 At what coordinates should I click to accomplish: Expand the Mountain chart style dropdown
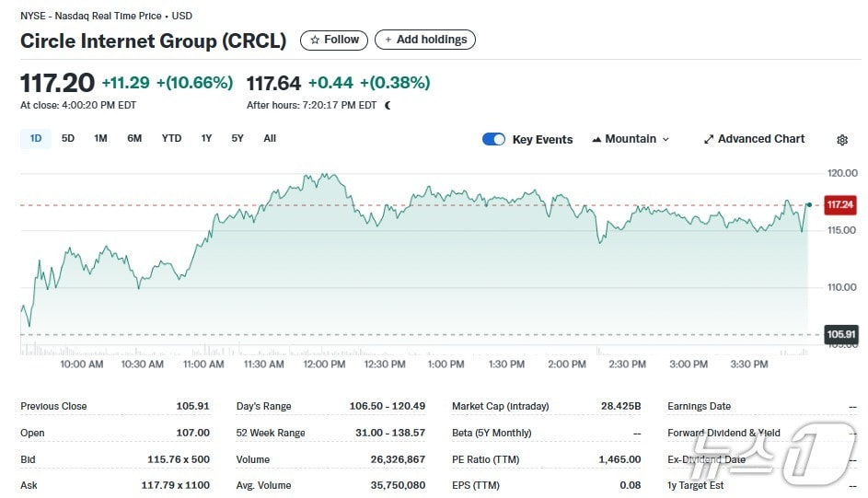(x=665, y=139)
